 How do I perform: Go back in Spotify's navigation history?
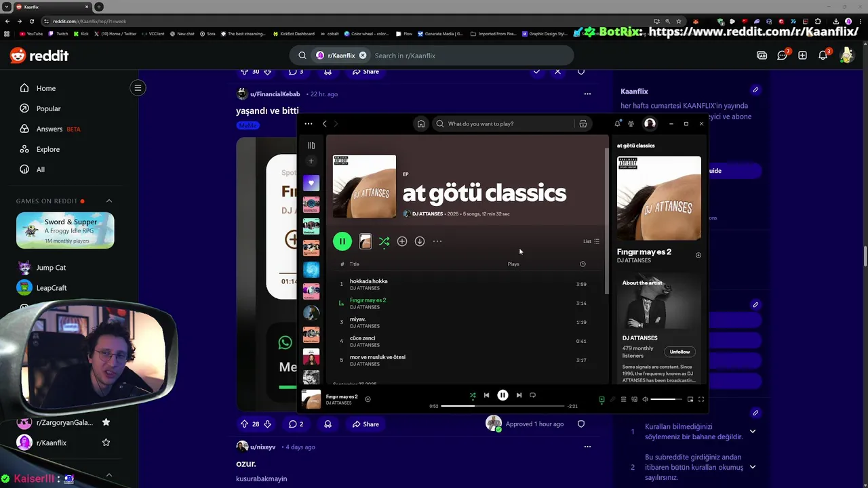[x=325, y=124]
